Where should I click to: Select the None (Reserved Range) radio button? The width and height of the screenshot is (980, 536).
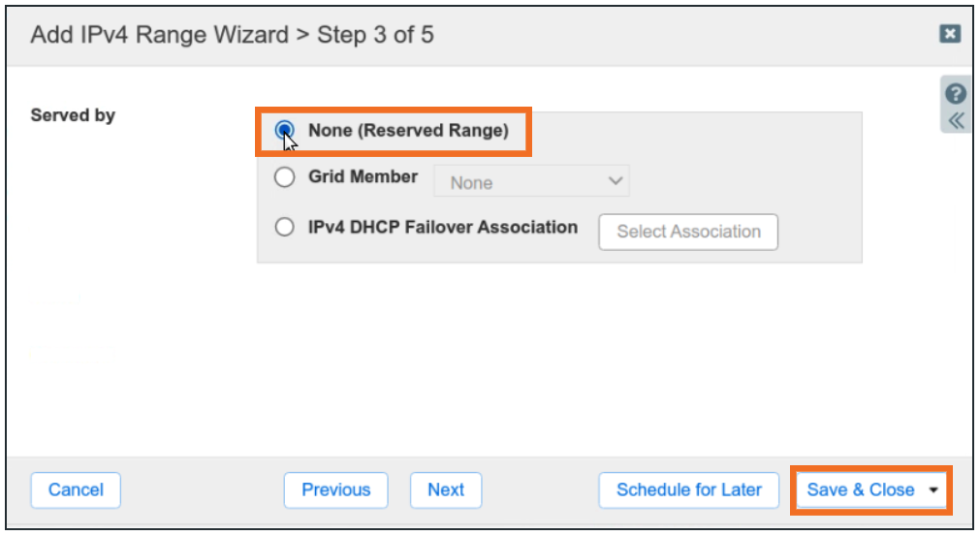pyautogui.click(x=284, y=131)
